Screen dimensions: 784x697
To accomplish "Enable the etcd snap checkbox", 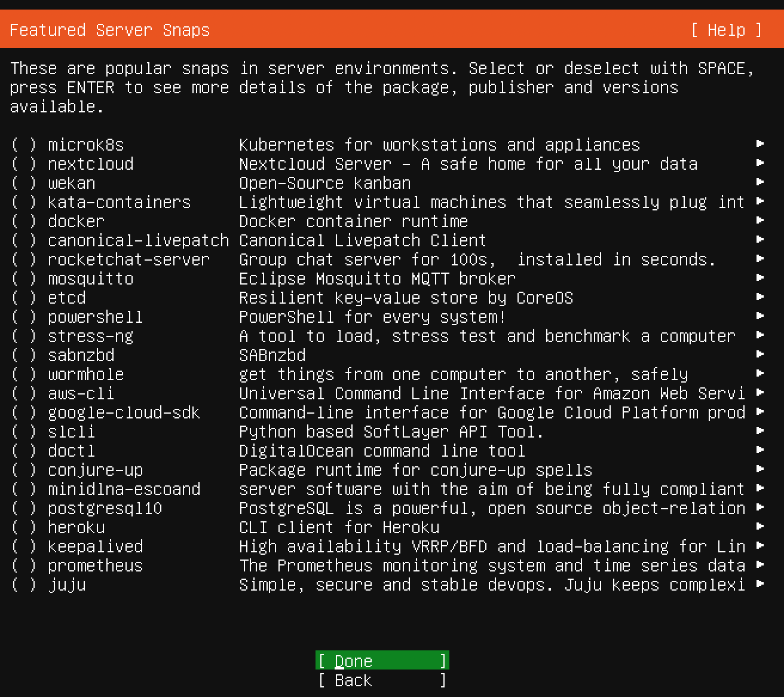I will click(24, 298).
